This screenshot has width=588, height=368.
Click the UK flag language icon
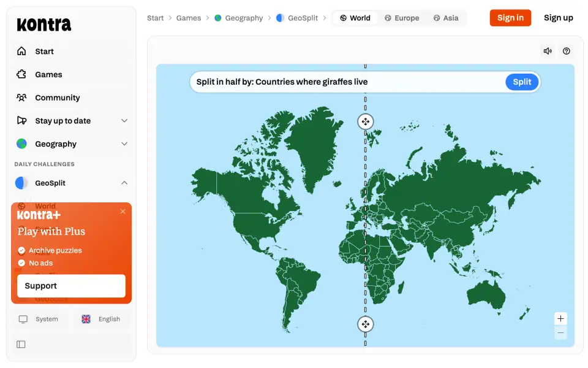[86, 319]
